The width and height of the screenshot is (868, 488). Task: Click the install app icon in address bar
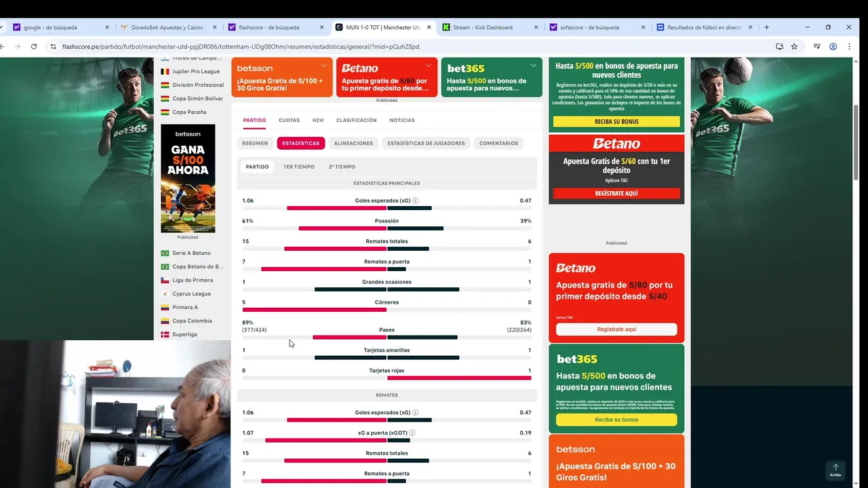(780, 47)
